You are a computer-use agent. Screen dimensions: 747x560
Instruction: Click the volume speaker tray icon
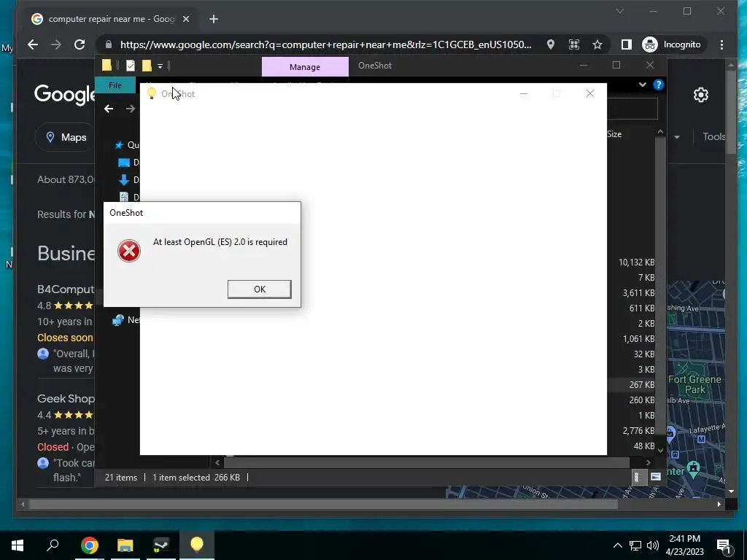point(653,545)
